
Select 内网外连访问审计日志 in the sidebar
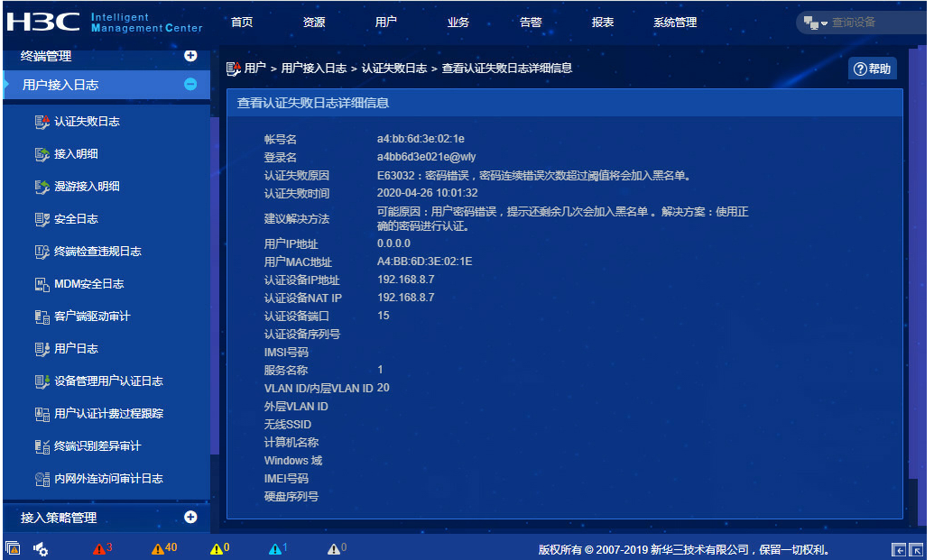pyautogui.click(x=108, y=479)
